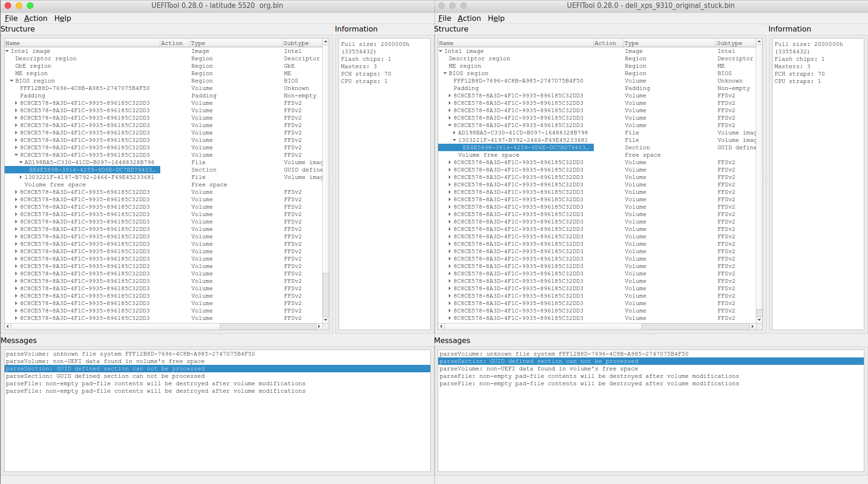Collapse BIOS region node in dell_xps window
Screen dimensions: 868x484
click(x=445, y=73)
